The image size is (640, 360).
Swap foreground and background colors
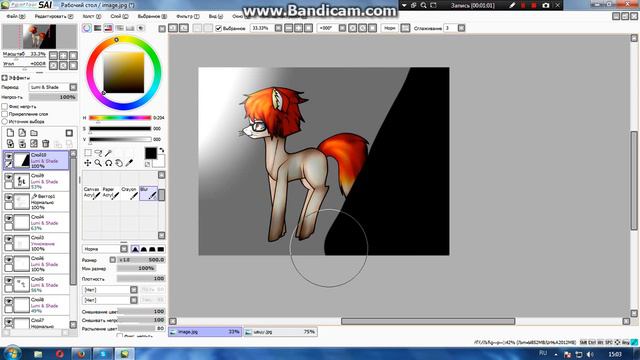162,150
